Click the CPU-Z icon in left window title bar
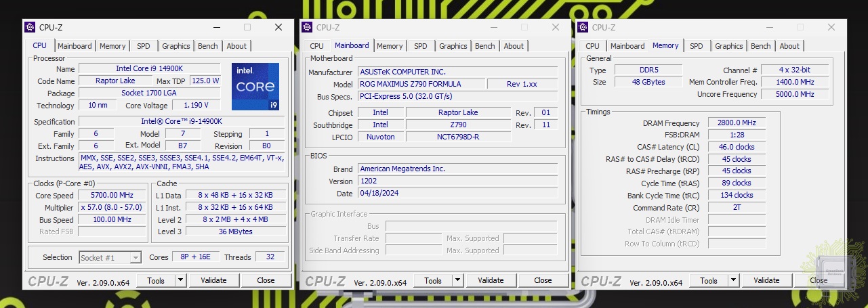The image size is (868, 308). click(30, 27)
